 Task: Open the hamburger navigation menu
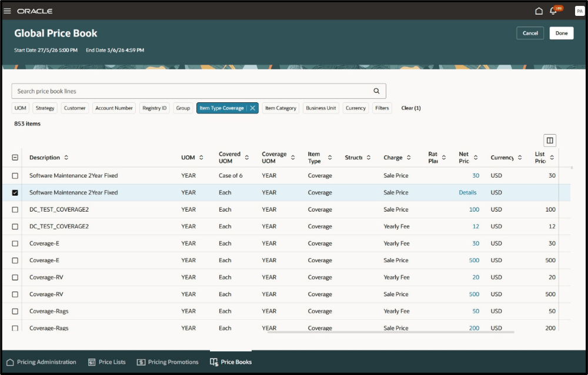point(7,11)
